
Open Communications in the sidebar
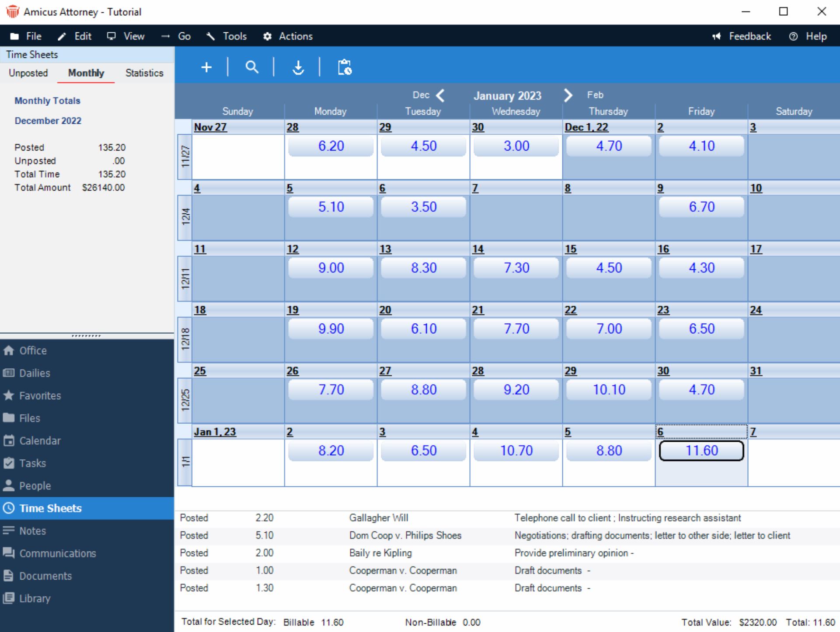(x=87, y=553)
